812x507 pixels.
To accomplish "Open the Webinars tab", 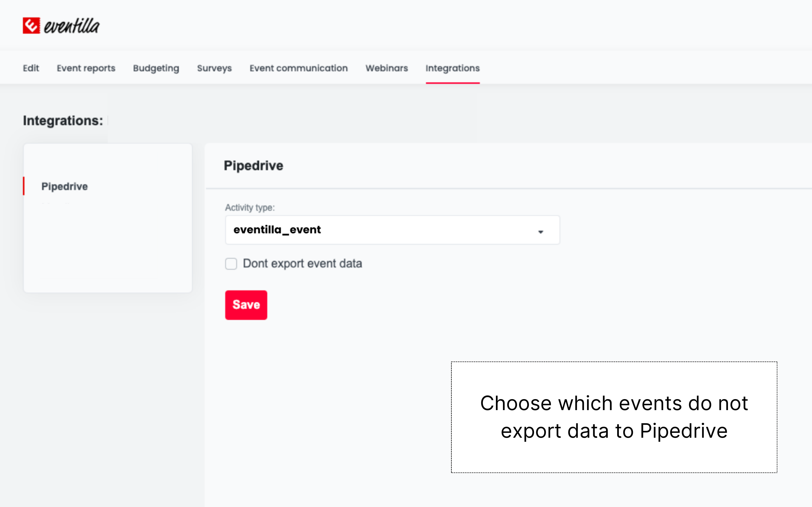I will tap(387, 68).
